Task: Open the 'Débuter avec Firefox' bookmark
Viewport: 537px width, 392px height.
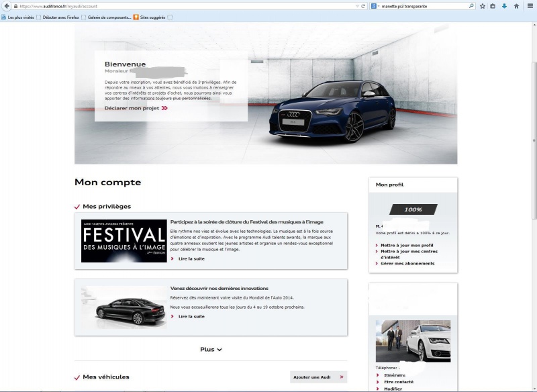Action: tap(58, 17)
